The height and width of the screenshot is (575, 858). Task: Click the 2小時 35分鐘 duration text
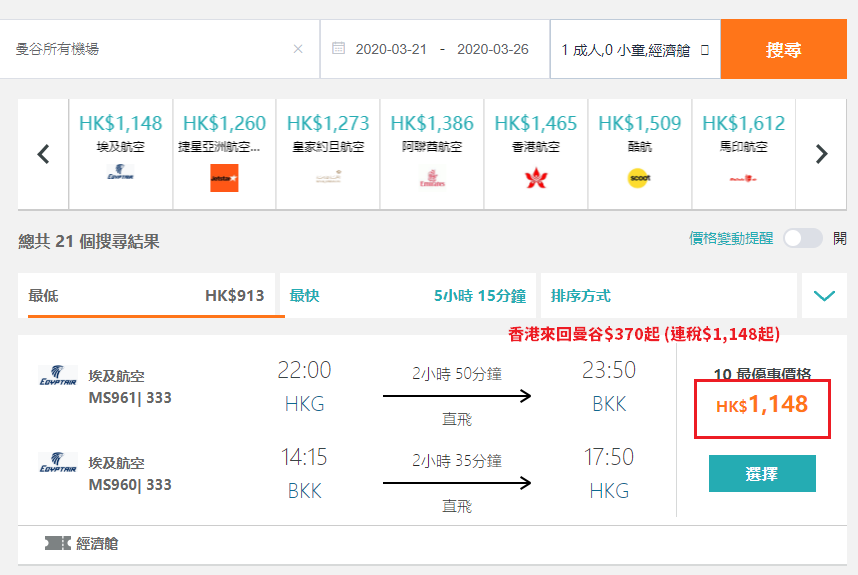(457, 461)
